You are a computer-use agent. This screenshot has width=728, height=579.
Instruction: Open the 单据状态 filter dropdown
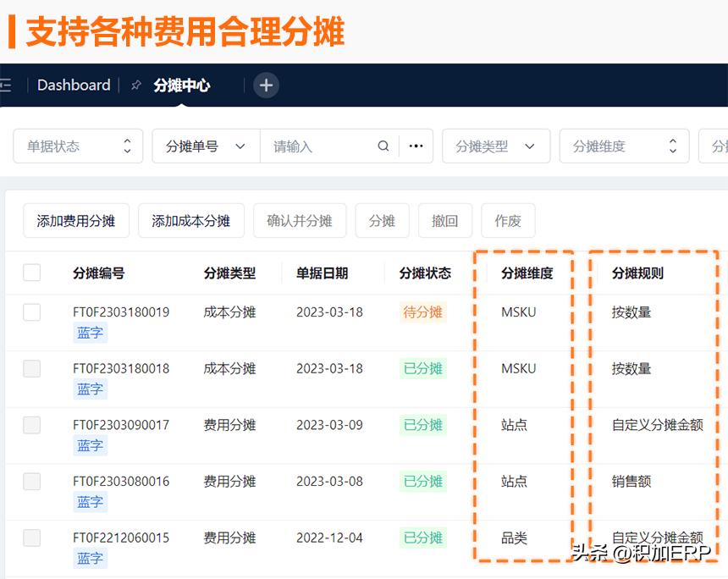78,146
